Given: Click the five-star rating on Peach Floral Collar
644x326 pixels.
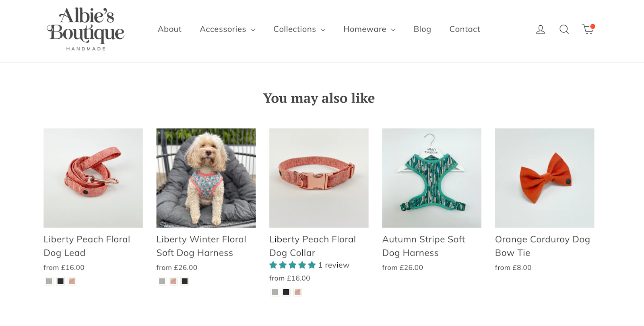Looking at the screenshot, I should (x=293, y=265).
